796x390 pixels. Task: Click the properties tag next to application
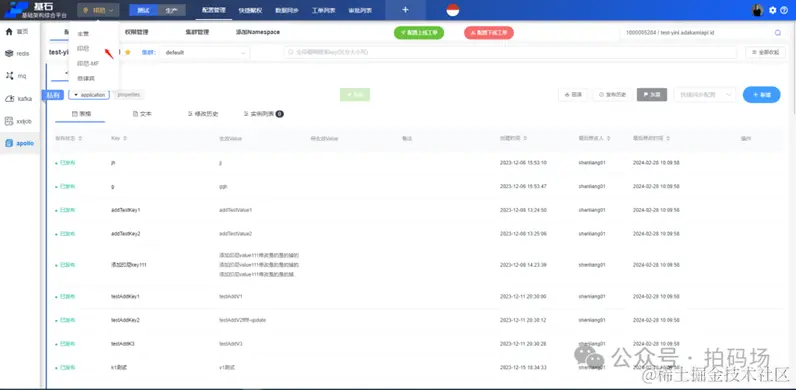[x=129, y=94]
